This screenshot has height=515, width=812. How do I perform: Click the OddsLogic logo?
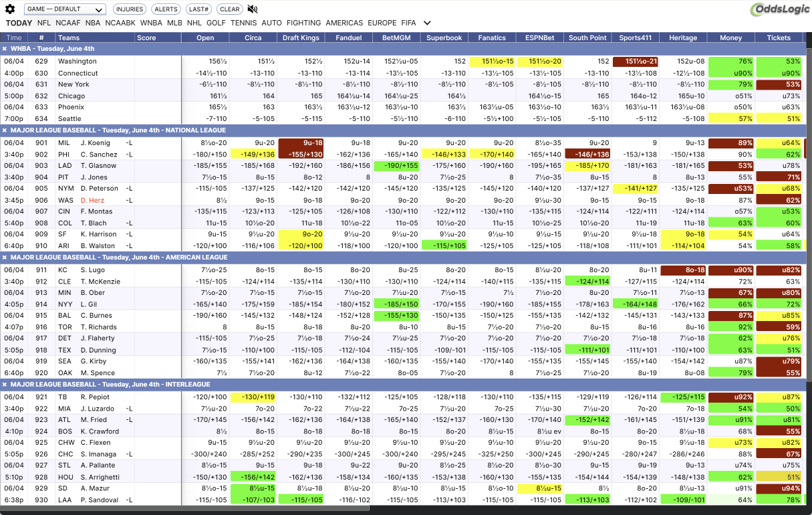point(779,10)
